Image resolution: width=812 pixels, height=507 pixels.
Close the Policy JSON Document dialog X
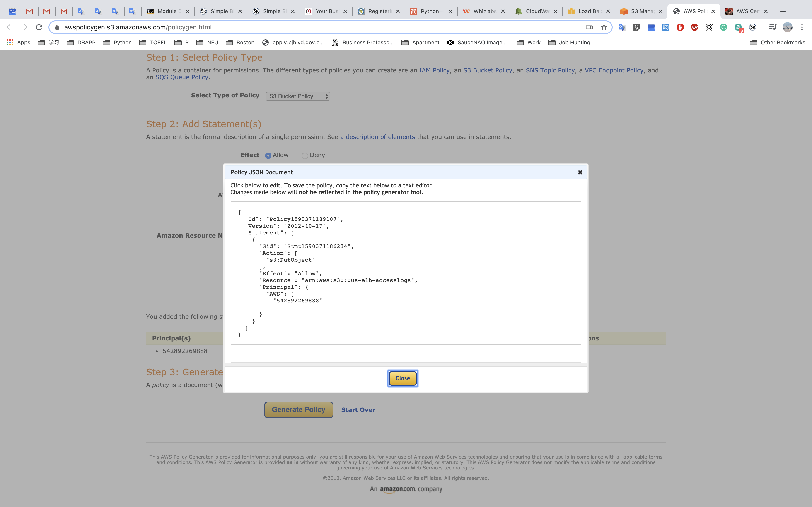point(580,172)
